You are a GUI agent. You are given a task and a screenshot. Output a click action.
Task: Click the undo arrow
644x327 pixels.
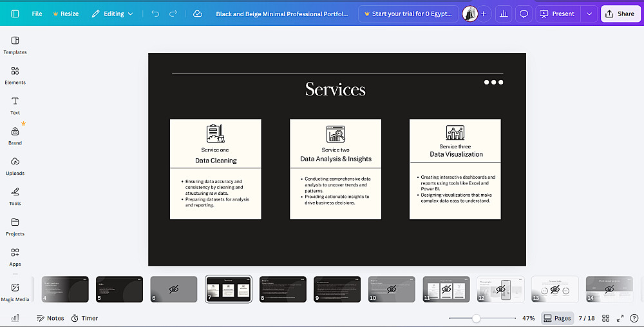click(155, 14)
